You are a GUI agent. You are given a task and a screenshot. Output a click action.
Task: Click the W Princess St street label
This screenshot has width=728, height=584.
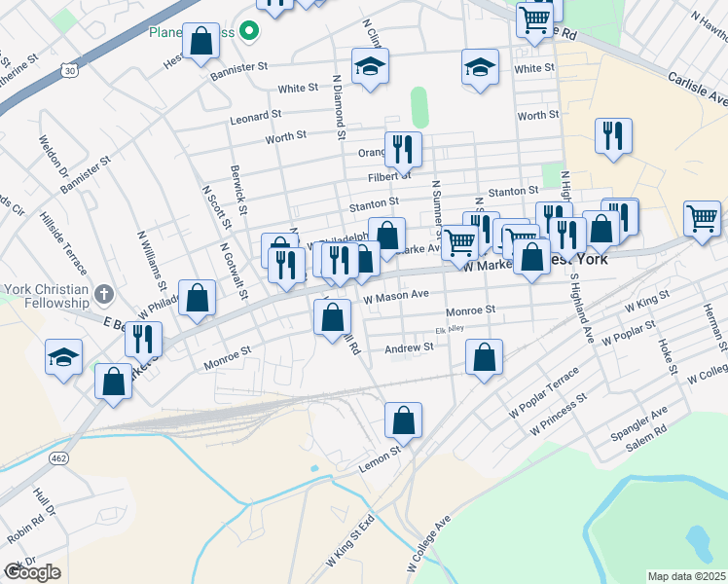click(x=559, y=414)
